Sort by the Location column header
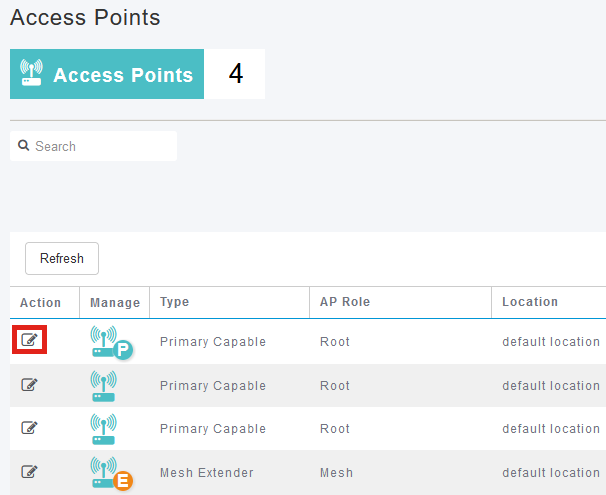606x495 pixels. tap(530, 302)
